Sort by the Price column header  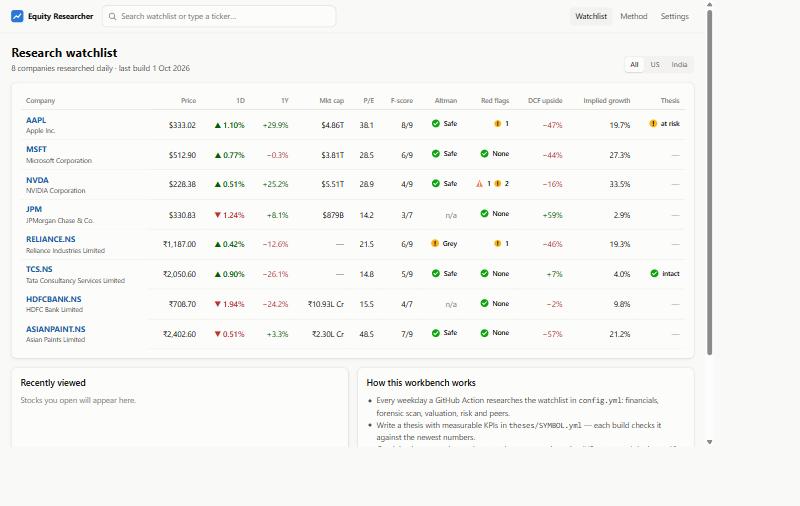tap(188, 100)
